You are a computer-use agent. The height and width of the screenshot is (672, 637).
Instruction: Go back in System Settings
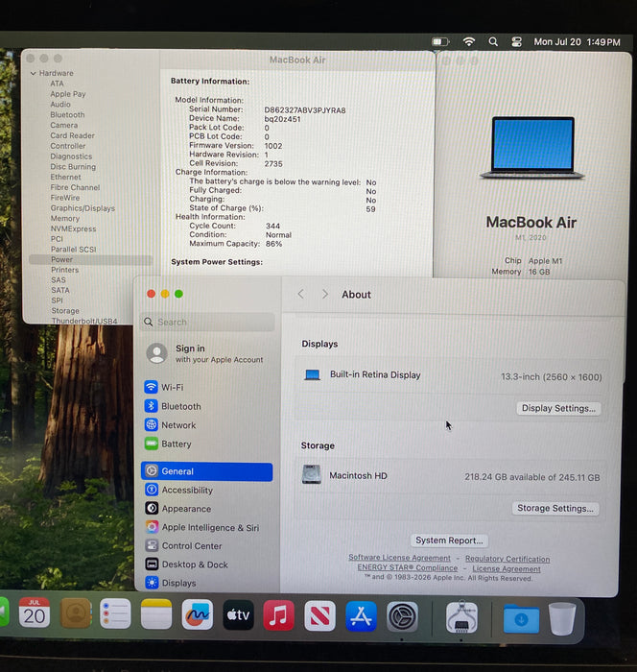pyautogui.click(x=300, y=294)
